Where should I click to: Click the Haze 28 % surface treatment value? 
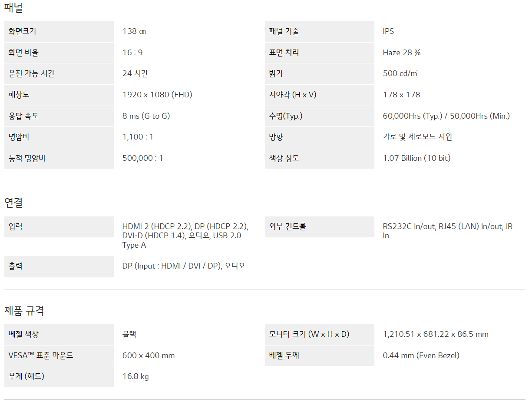(402, 53)
